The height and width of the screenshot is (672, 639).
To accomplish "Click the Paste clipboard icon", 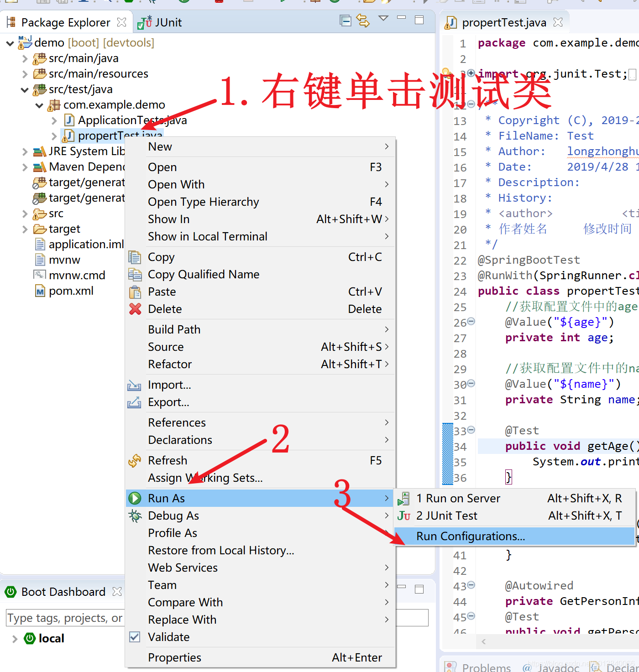I will coord(135,292).
